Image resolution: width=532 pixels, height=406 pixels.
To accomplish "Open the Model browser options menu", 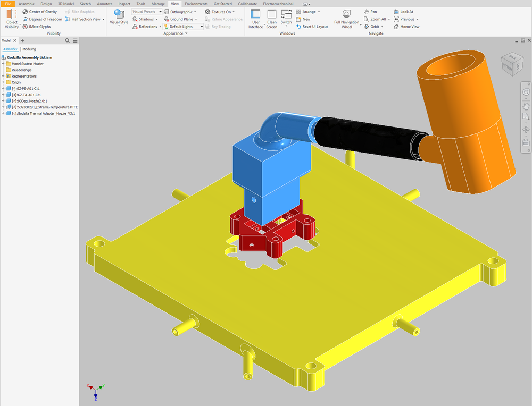I will click(75, 41).
